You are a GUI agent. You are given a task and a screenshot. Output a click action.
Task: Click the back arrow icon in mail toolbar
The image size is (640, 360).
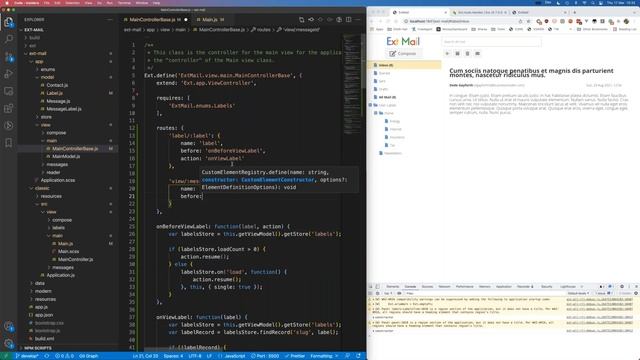point(447,53)
